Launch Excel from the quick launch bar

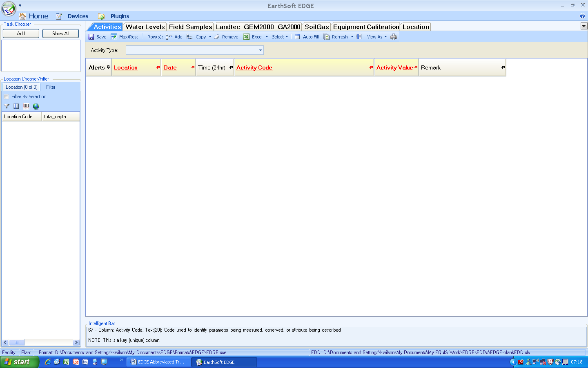click(67, 362)
